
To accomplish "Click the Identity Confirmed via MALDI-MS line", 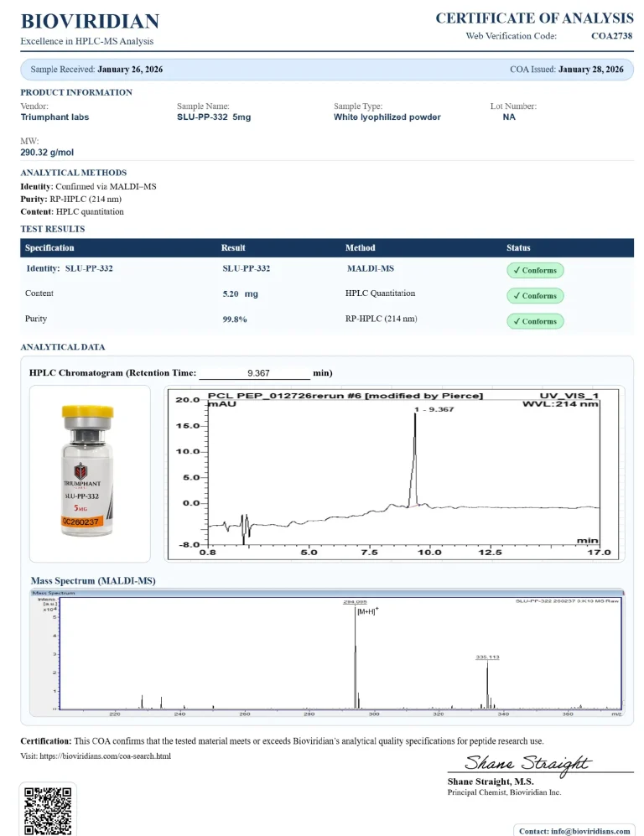I will coord(88,187).
